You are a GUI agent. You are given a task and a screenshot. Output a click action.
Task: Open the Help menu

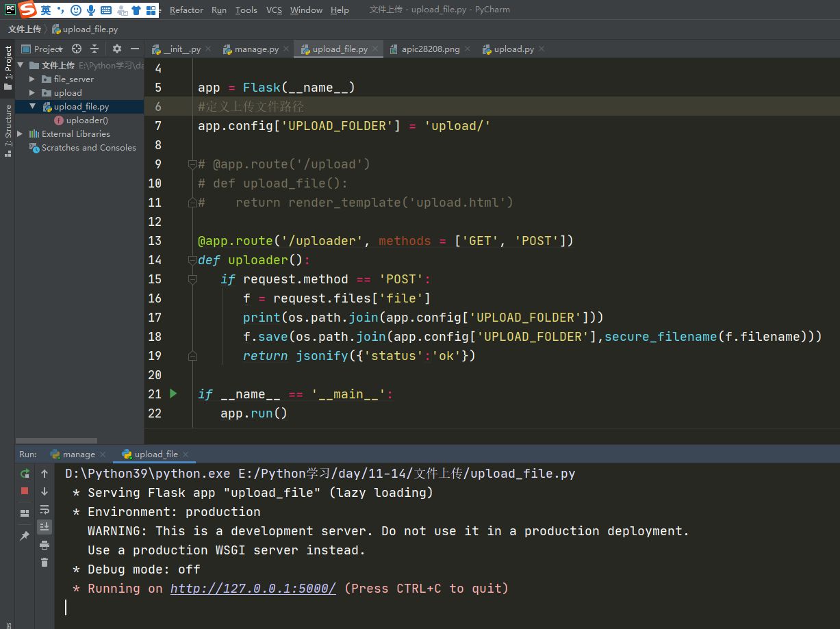click(340, 10)
